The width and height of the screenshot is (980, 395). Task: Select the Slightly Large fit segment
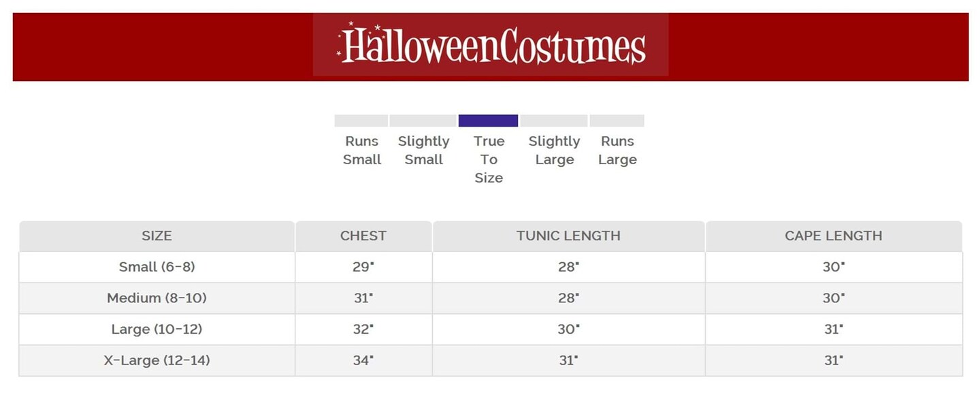tap(553, 121)
